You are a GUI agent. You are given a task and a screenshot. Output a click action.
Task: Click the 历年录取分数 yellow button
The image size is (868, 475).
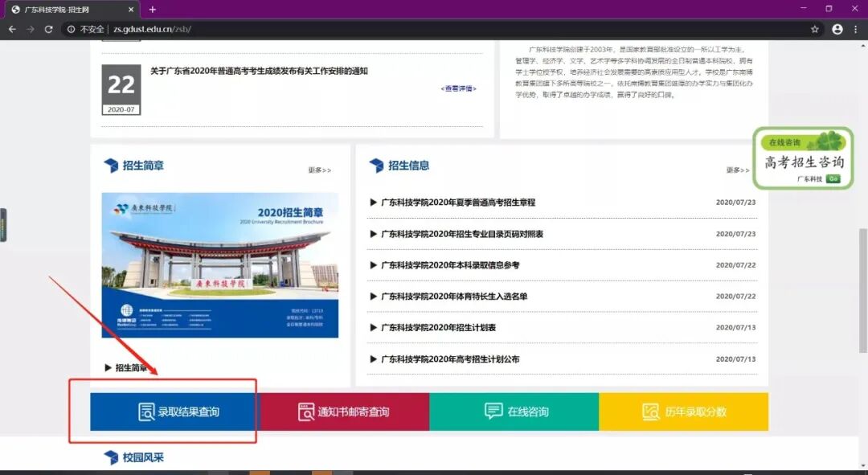coord(684,412)
